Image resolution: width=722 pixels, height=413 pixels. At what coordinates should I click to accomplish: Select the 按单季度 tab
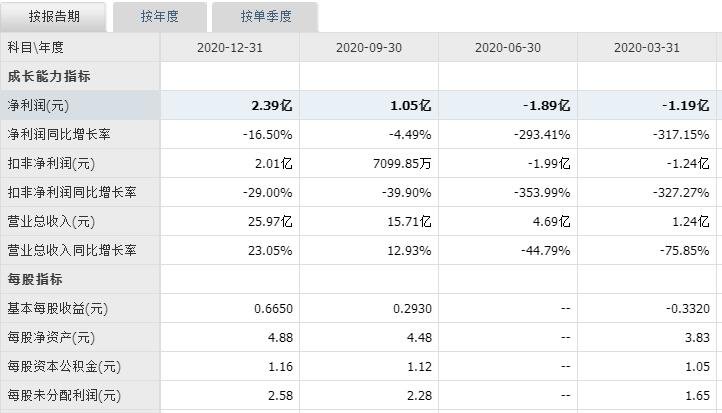[266, 16]
